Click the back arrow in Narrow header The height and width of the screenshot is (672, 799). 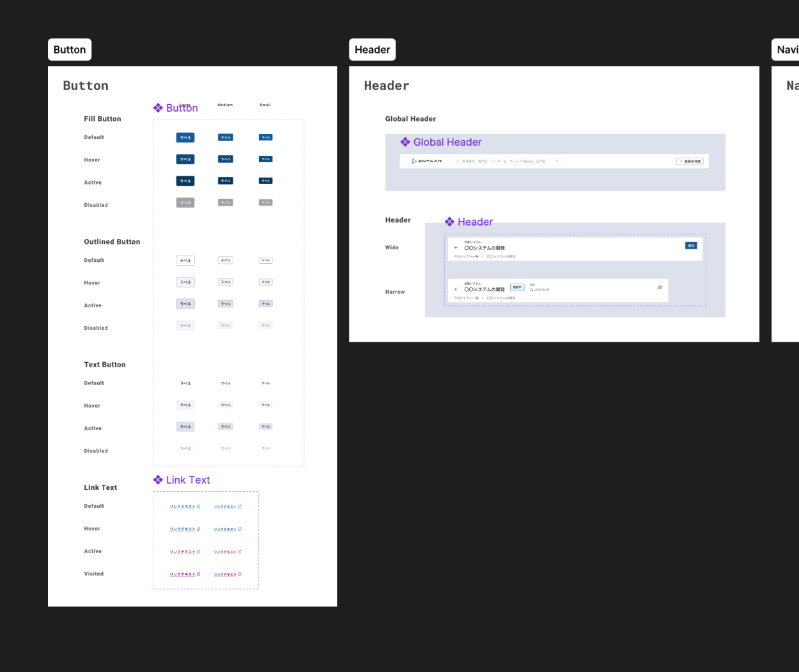pyautogui.click(x=456, y=289)
